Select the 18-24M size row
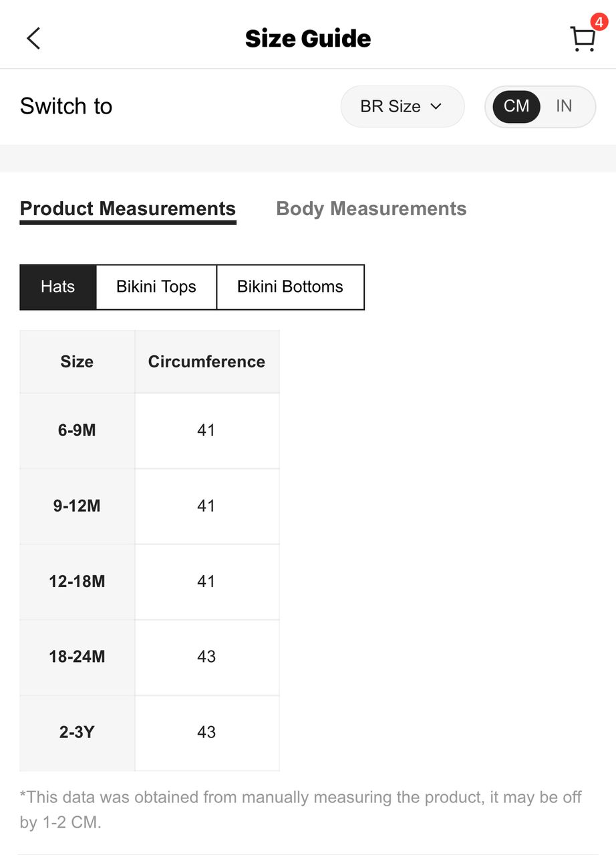The height and width of the screenshot is (855, 616). point(150,657)
